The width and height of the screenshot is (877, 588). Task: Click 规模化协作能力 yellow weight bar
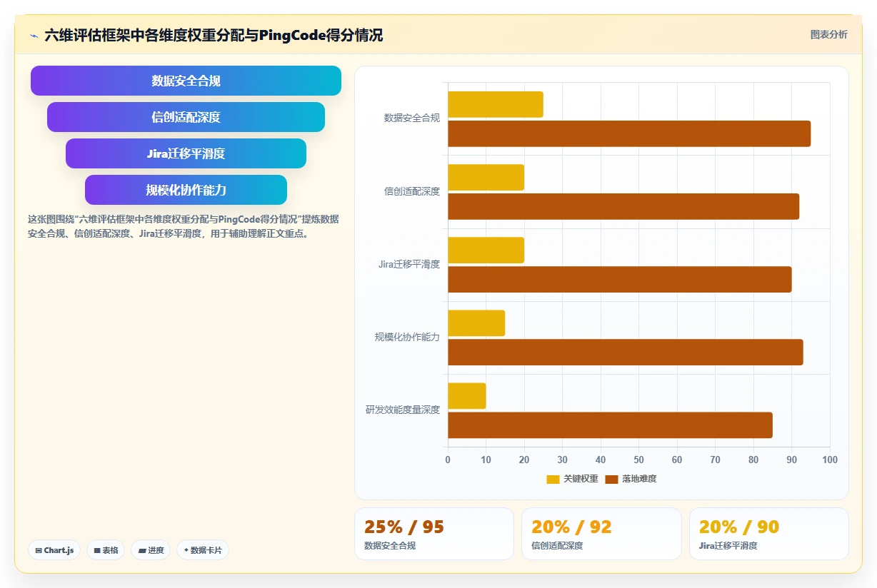(x=476, y=323)
